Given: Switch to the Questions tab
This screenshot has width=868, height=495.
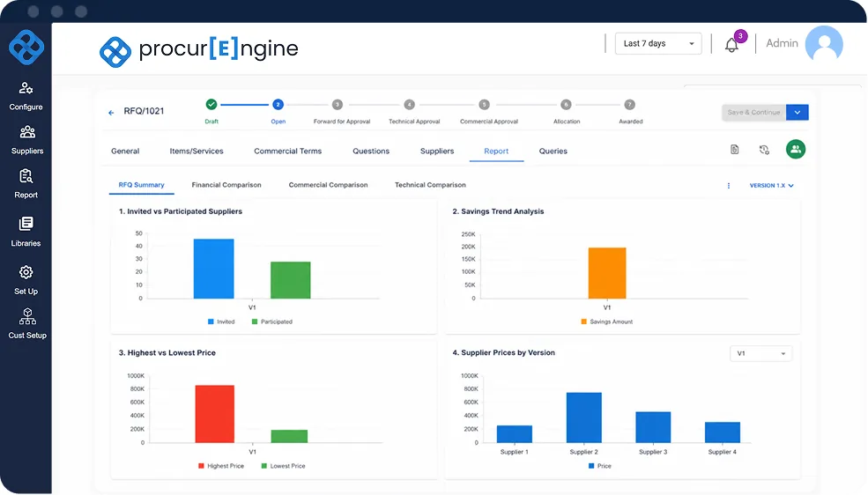Looking at the screenshot, I should tap(371, 151).
